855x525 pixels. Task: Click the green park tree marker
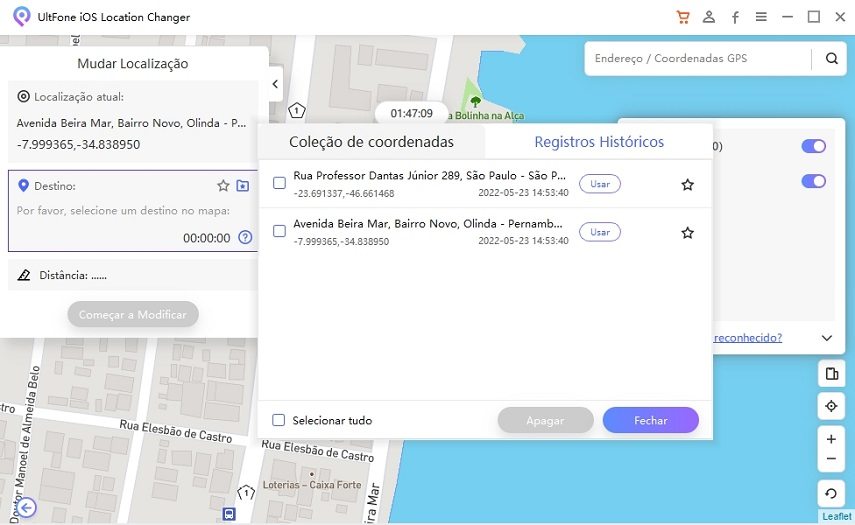coord(475,101)
